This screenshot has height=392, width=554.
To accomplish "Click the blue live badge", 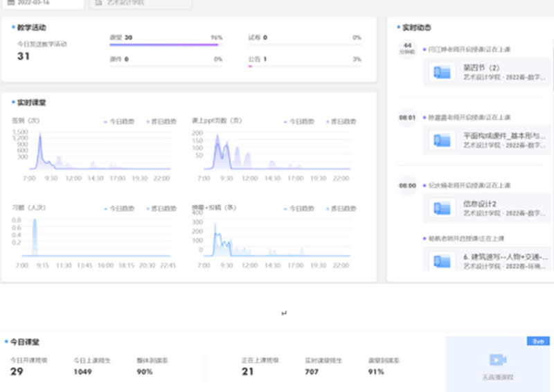I will pos(537,341).
